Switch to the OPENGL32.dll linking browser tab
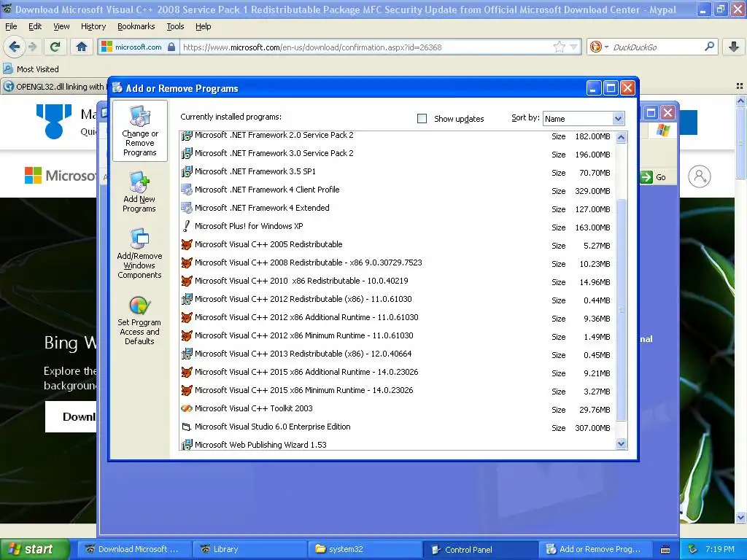The height and width of the screenshot is (560, 747). pos(55,86)
